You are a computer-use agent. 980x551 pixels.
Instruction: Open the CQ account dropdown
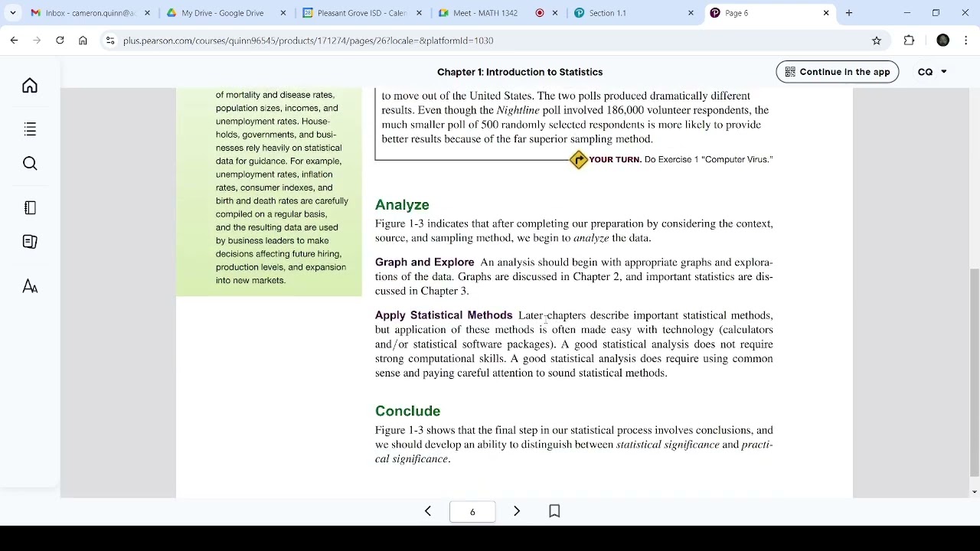pos(933,72)
